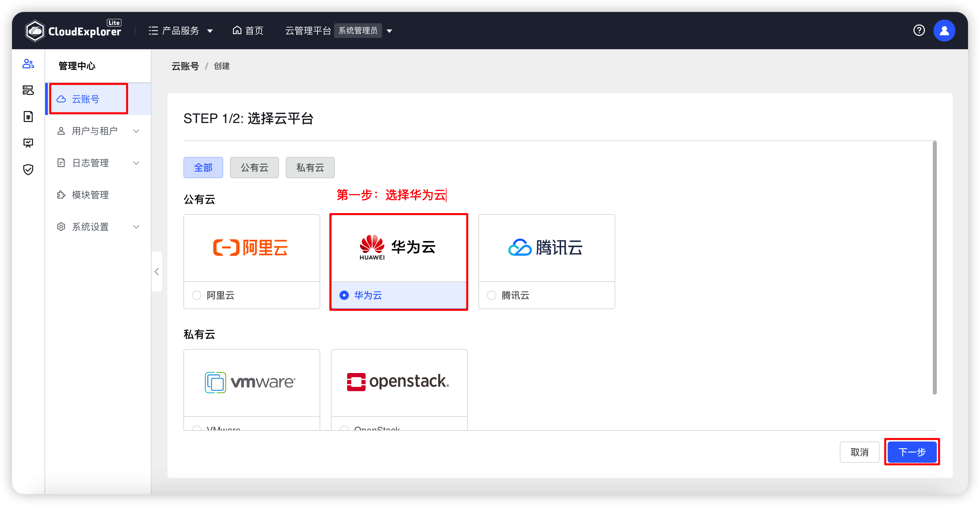The height and width of the screenshot is (506, 980).
Task: Select the cloud server sidebar icon
Action: (x=28, y=90)
